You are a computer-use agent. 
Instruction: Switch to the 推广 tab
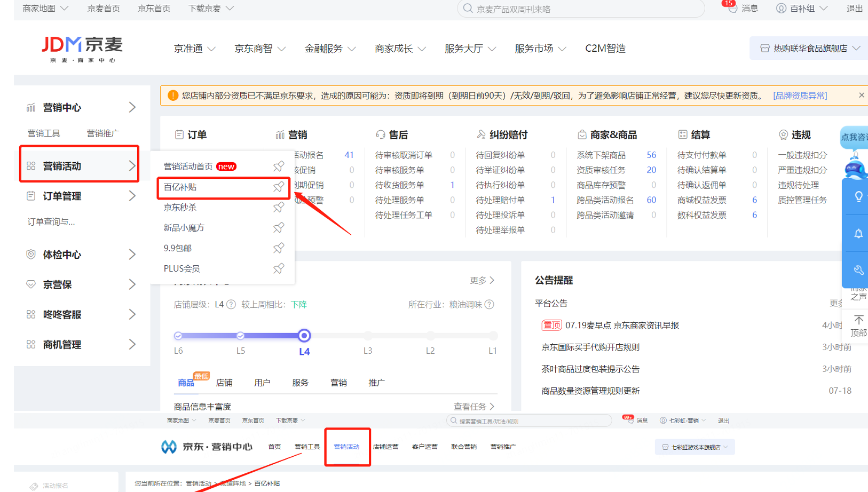[376, 383]
